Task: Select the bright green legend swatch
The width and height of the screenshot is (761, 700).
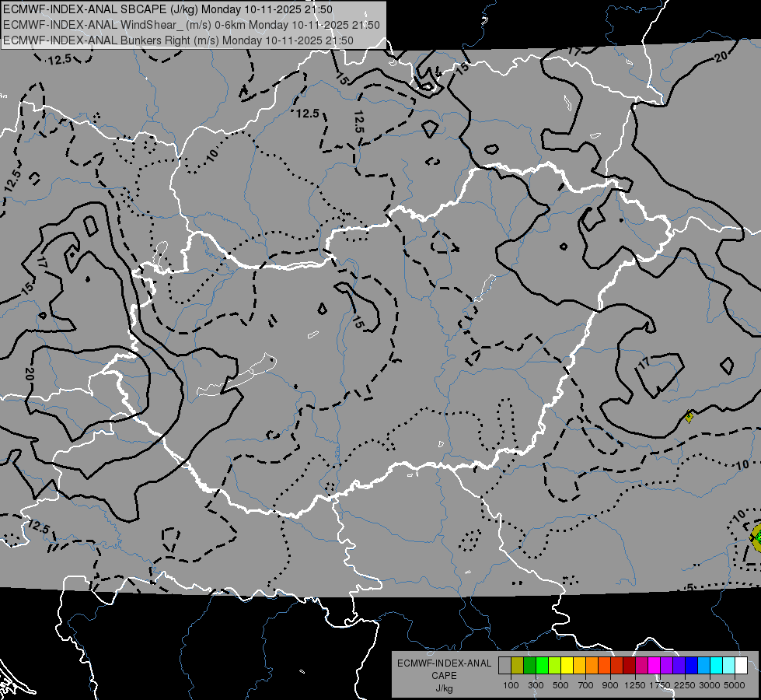Action: click(x=542, y=666)
